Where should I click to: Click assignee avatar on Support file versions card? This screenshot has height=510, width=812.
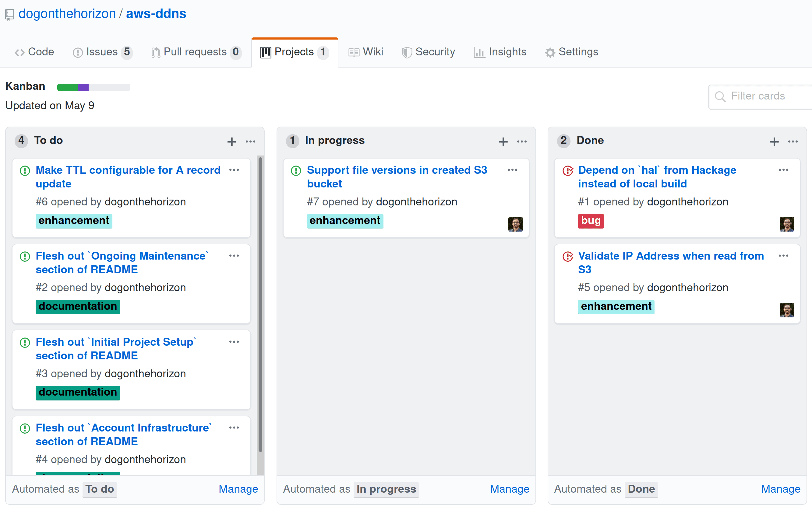pos(515,224)
